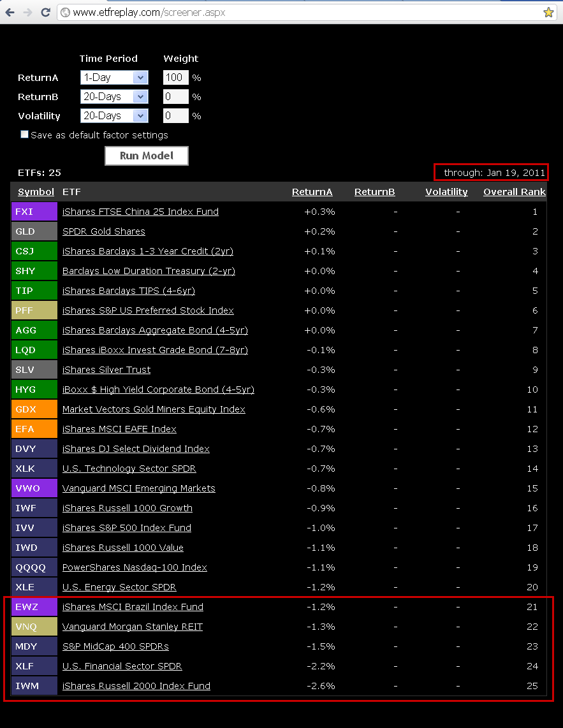Click the ReturnB weight field
Screen dimensions: 563x728
175,96
